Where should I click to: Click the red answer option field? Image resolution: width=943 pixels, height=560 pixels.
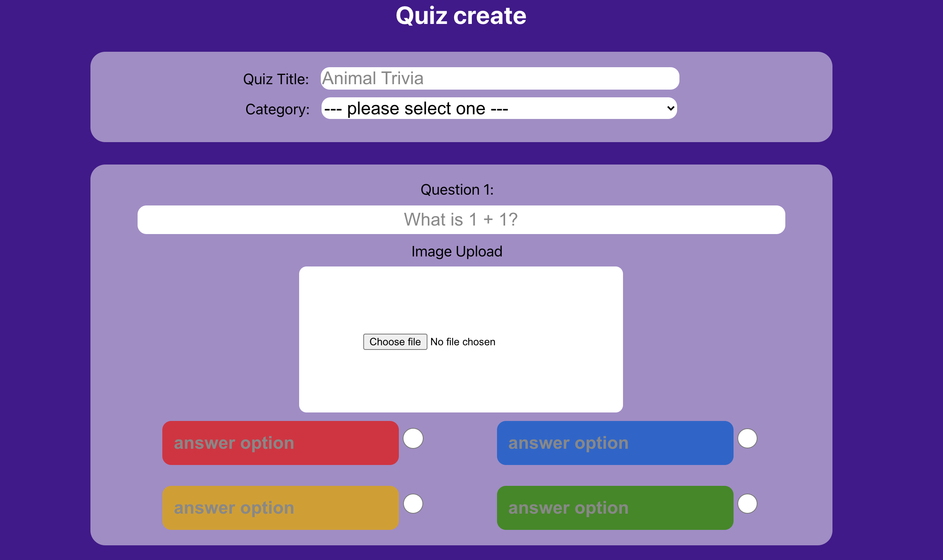click(280, 443)
